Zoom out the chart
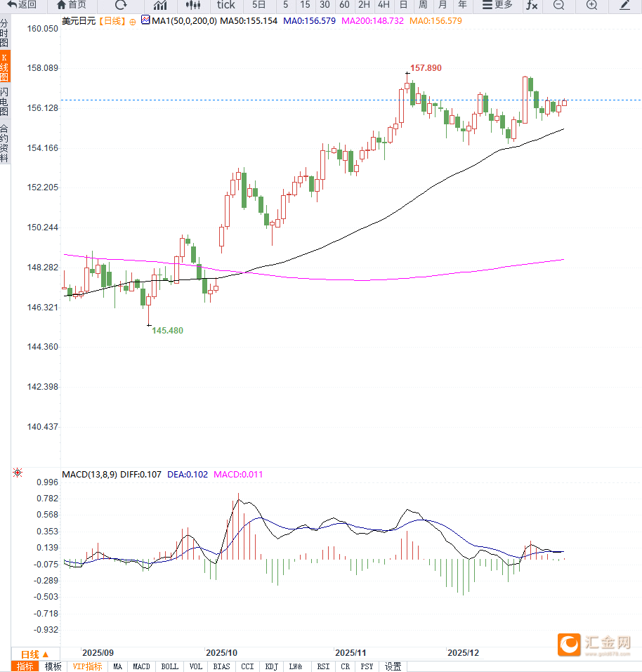642x672 pixels. click(x=559, y=5)
